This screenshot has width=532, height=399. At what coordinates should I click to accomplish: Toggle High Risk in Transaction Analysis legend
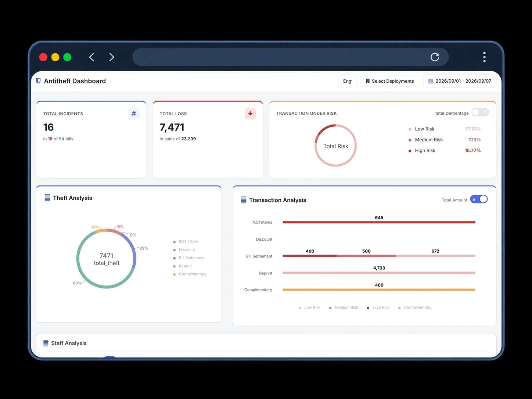click(378, 308)
